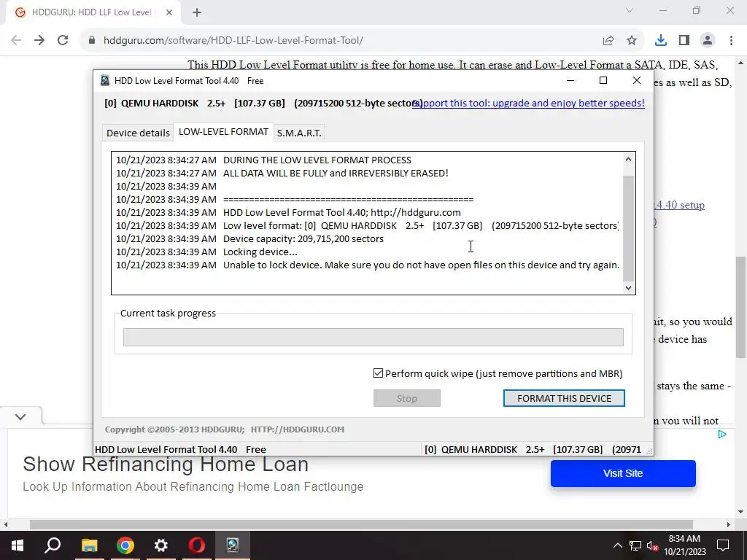Close the HDDGURU browser tab
This screenshot has height=560, width=747.
click(169, 12)
